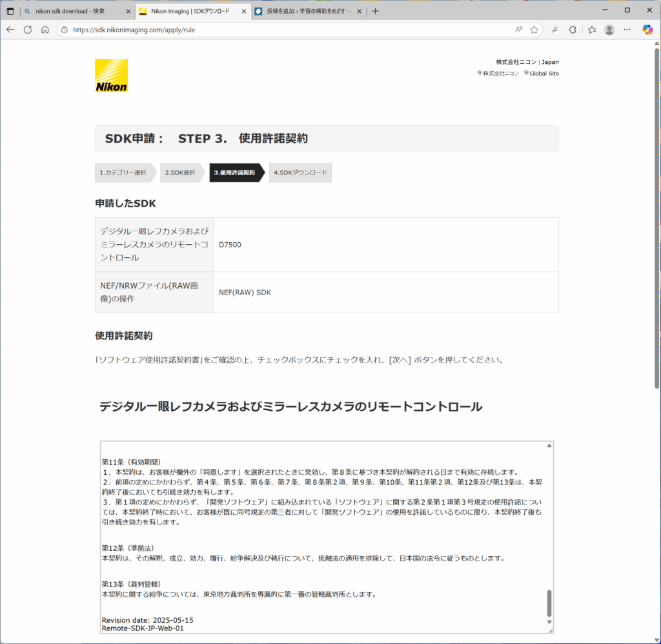View site information lock icon
Viewport: 661px width, 644px height.
point(64,30)
